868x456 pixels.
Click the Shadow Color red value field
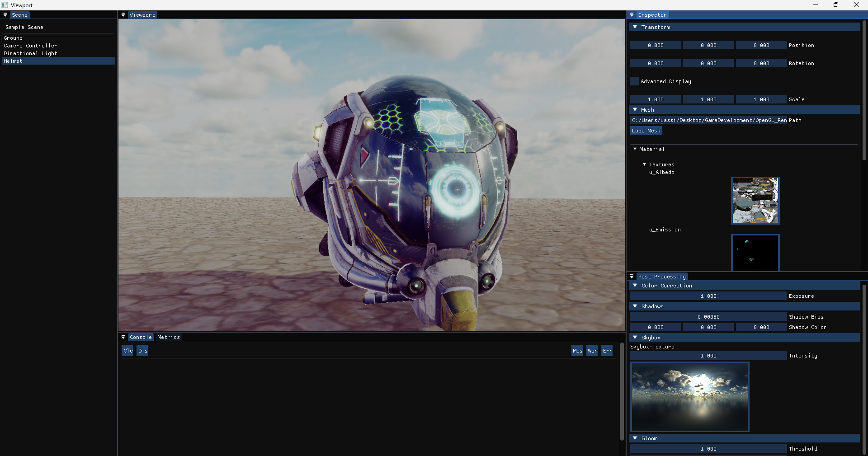656,327
